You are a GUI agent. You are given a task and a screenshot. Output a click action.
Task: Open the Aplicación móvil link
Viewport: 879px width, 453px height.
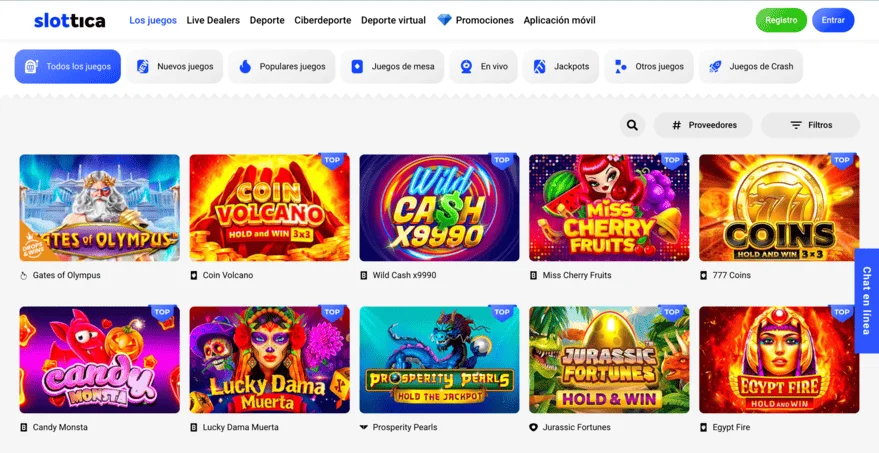click(x=559, y=20)
